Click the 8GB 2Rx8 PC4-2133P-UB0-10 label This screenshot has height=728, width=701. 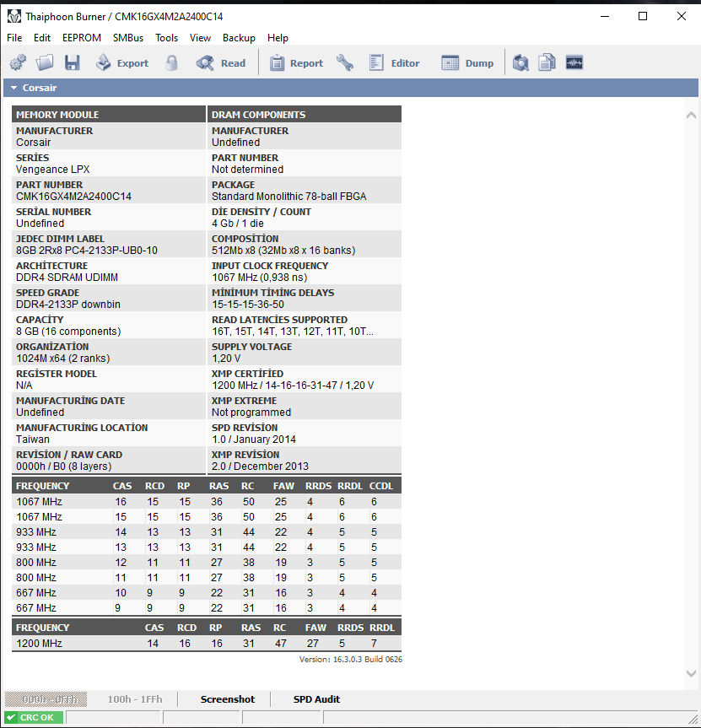point(87,251)
